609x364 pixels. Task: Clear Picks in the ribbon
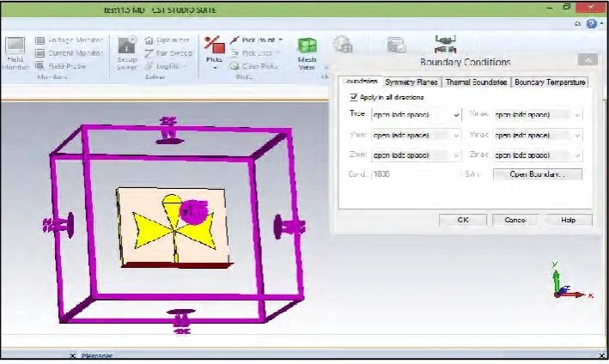(254, 66)
